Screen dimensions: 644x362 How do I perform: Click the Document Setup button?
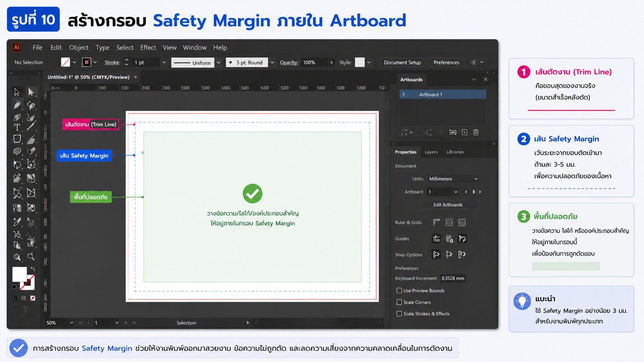click(x=402, y=62)
